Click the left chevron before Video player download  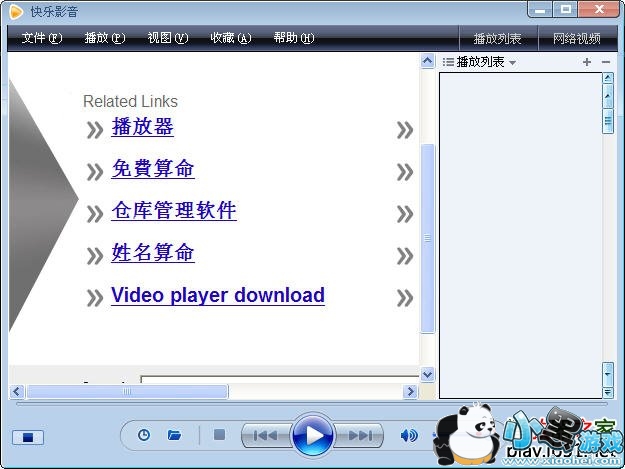pyautogui.click(x=95, y=298)
